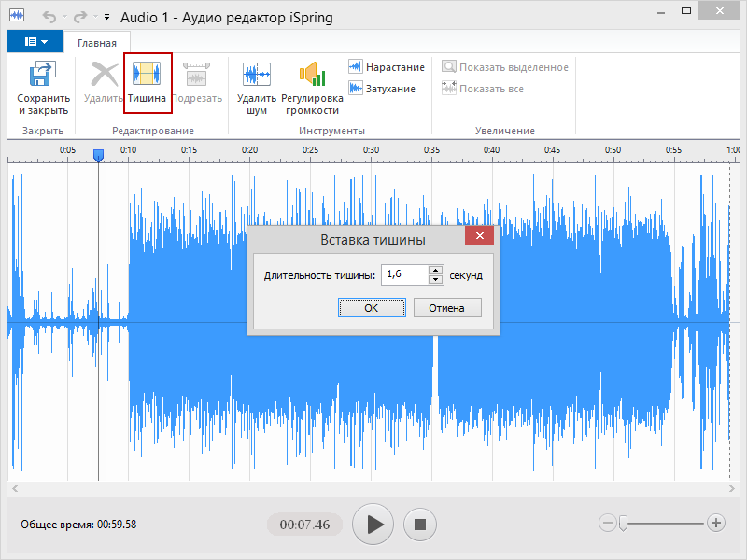Click the app waveform icon in title bar

(x=17, y=15)
